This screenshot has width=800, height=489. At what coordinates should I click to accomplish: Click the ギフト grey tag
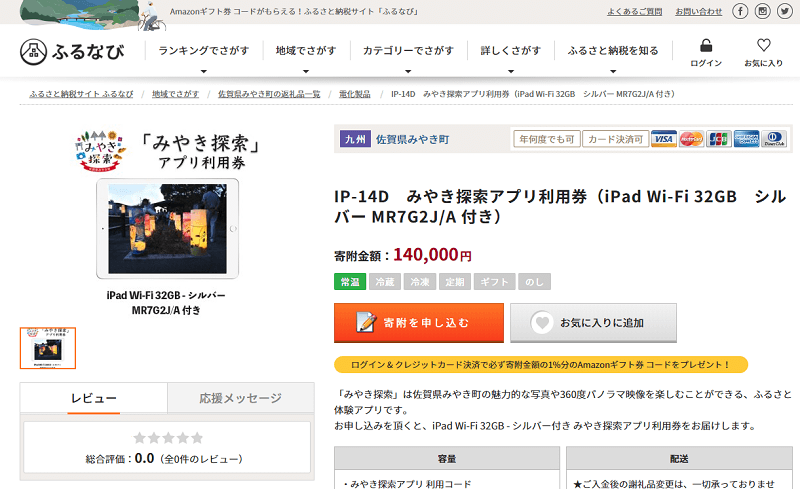494,282
